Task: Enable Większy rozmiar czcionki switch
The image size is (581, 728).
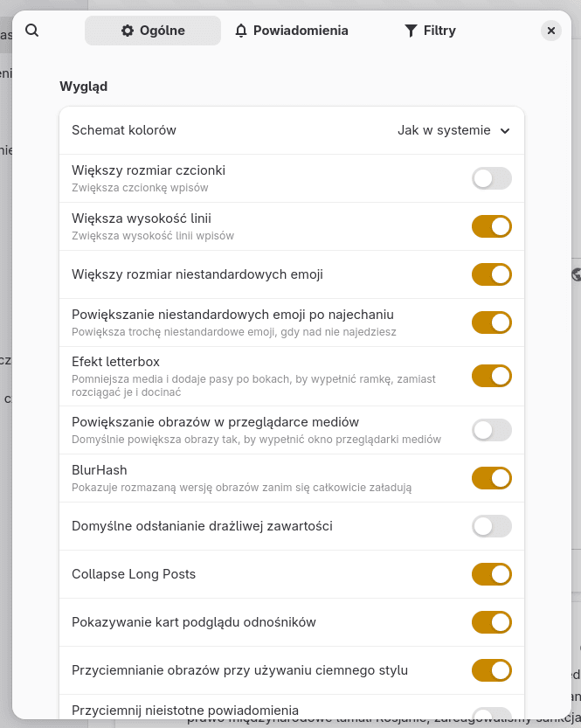Action: (491, 178)
